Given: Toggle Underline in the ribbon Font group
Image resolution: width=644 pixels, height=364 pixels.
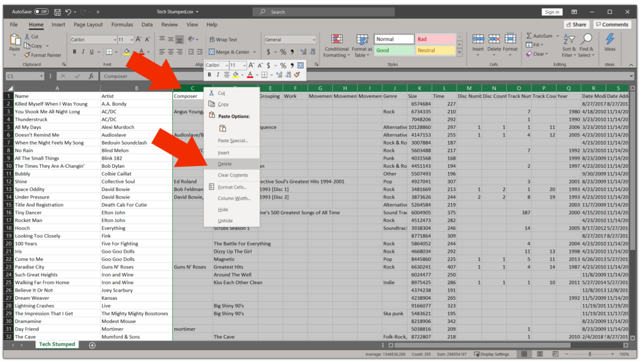Looking at the screenshot, I should pyautogui.click(x=92, y=52).
